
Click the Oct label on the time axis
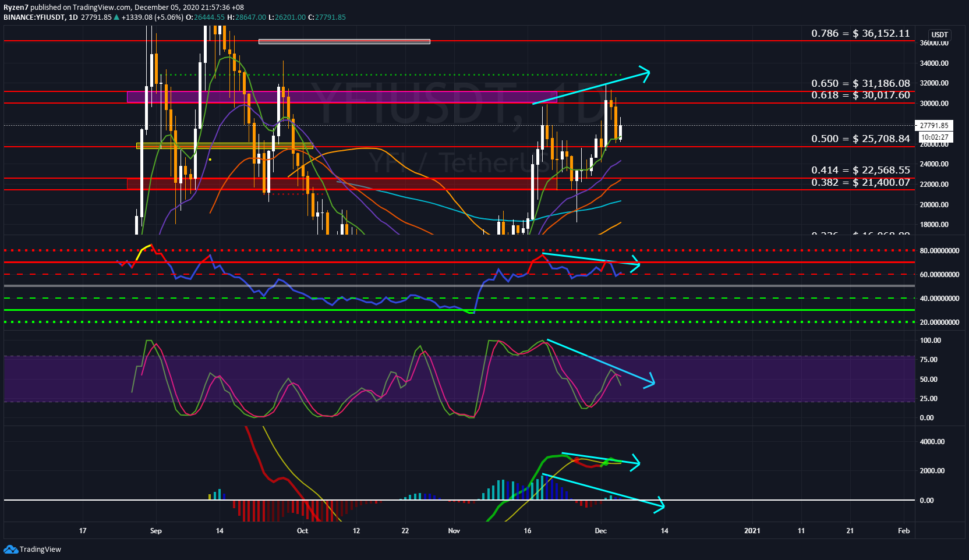click(x=302, y=530)
